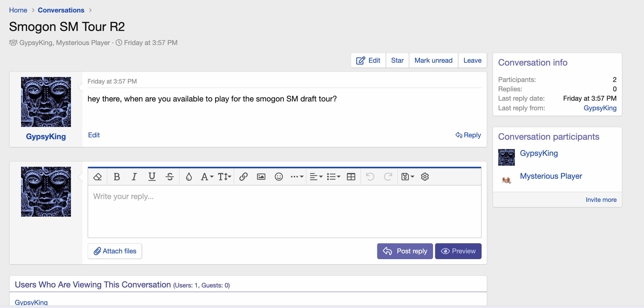Click the editor settings gear icon
Viewport: 644px width, 308px height.
[x=425, y=177]
